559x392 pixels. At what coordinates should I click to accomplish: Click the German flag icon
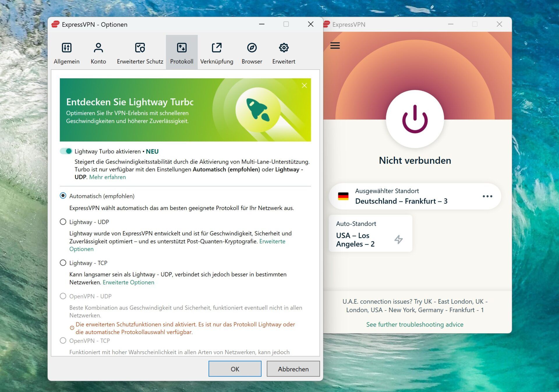click(x=343, y=196)
